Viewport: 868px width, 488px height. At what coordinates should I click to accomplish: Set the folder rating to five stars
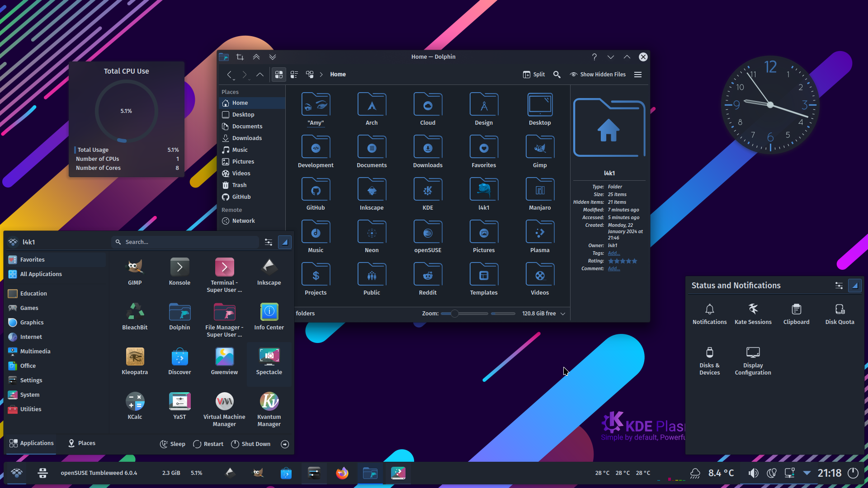pos(634,261)
